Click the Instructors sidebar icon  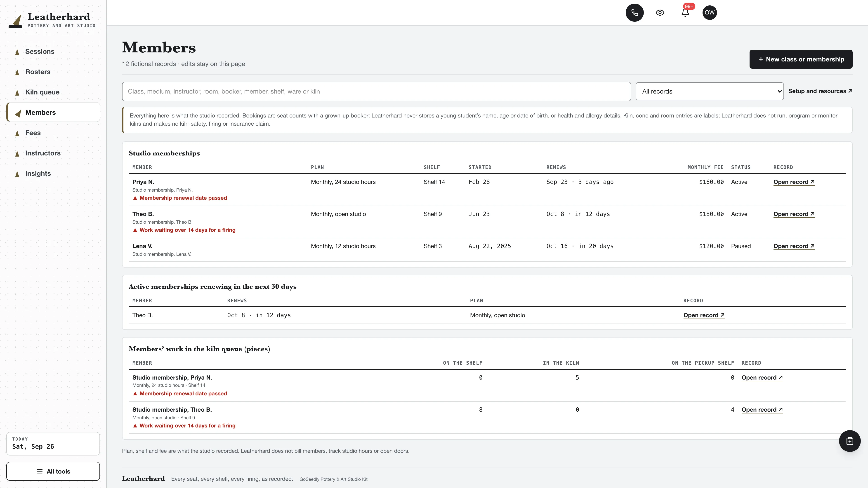pyautogui.click(x=17, y=153)
